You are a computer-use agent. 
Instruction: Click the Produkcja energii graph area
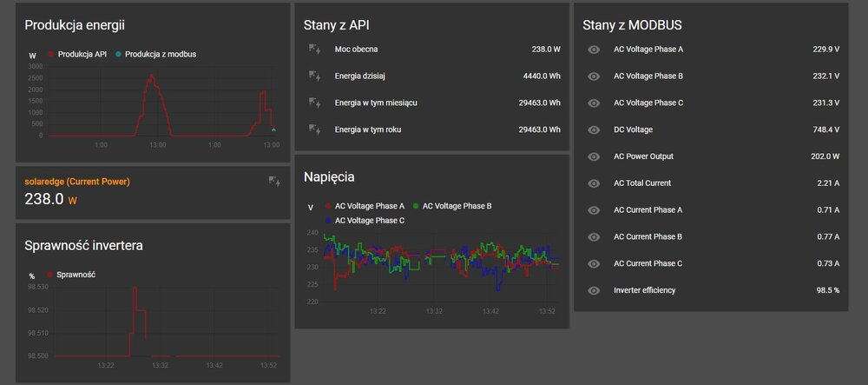pyautogui.click(x=161, y=104)
